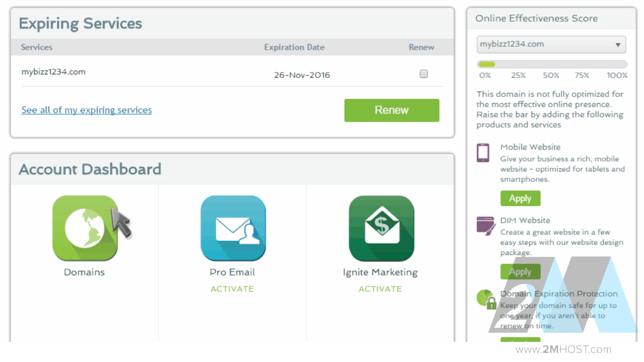This screenshot has width=644, height=362.
Task: Click the 50% mark label
Action: point(551,75)
